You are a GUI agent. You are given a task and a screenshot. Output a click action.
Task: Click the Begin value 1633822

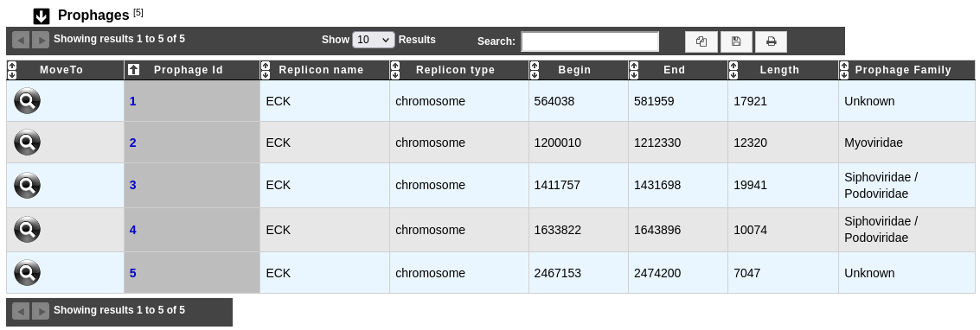(558, 230)
